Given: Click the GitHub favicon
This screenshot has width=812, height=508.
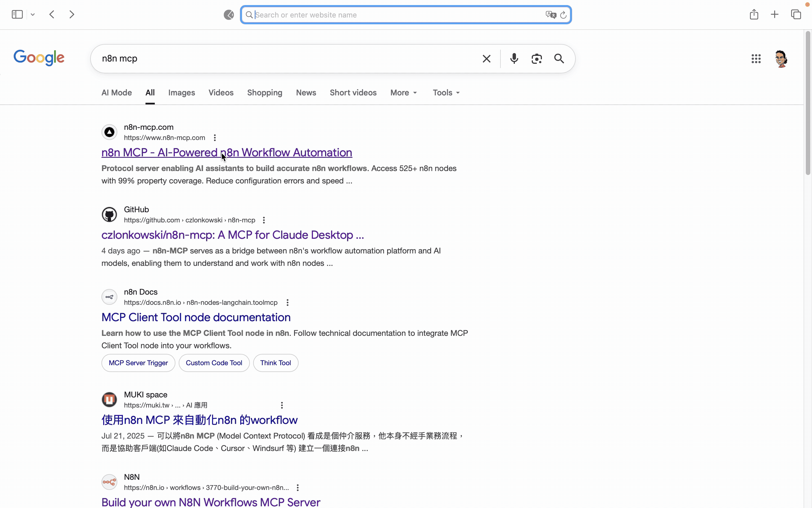Looking at the screenshot, I should 109,214.
